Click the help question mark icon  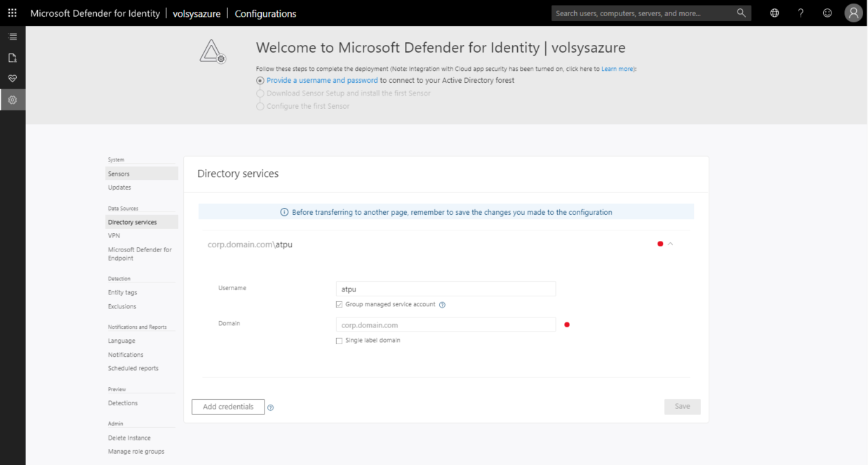(801, 12)
